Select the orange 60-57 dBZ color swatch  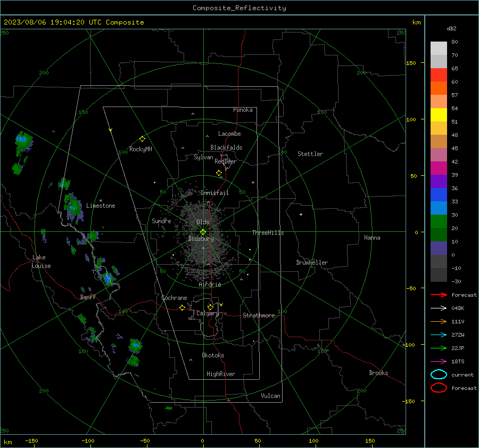(x=439, y=88)
